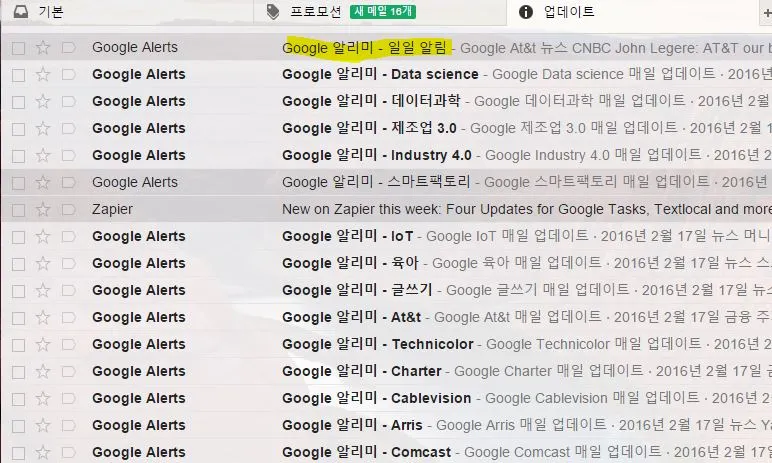Click the tag icon on 프로모션 tab
The width and height of the screenshot is (772, 463).
click(x=273, y=12)
